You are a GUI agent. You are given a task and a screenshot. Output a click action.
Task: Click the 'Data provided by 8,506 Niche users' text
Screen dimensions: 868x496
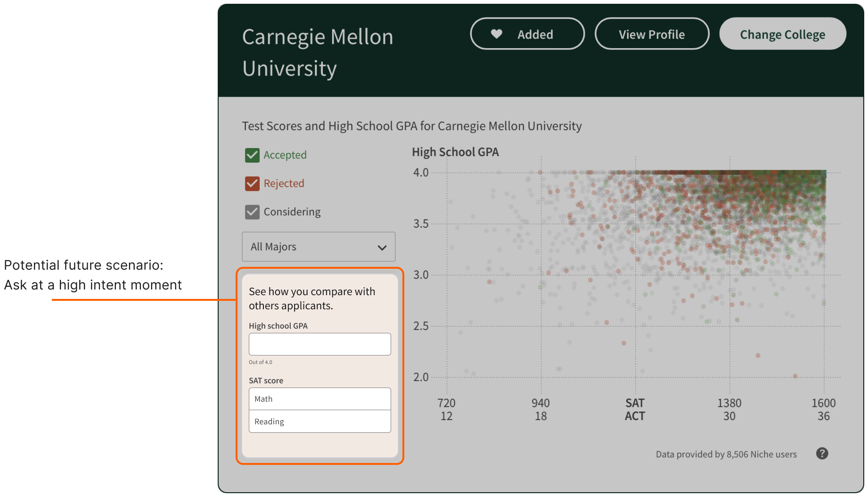726,454
